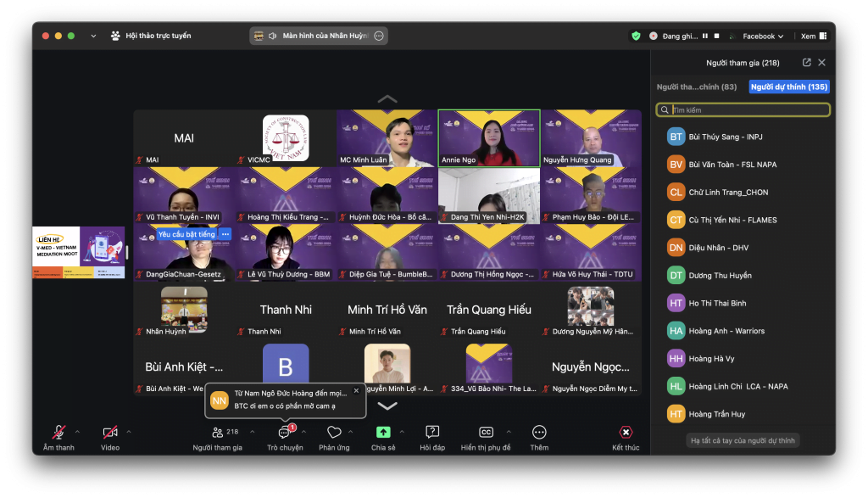Toggle Hiển thị phụ đề captions

click(x=486, y=433)
